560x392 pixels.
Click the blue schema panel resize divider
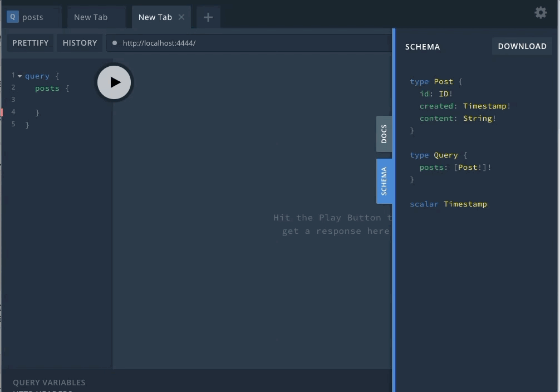(394, 210)
